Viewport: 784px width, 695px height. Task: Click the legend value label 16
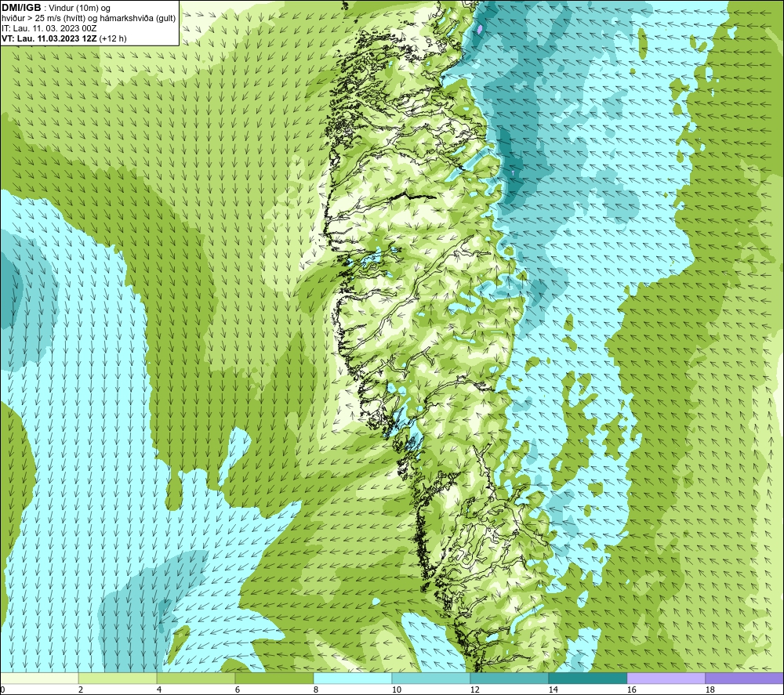(631, 690)
